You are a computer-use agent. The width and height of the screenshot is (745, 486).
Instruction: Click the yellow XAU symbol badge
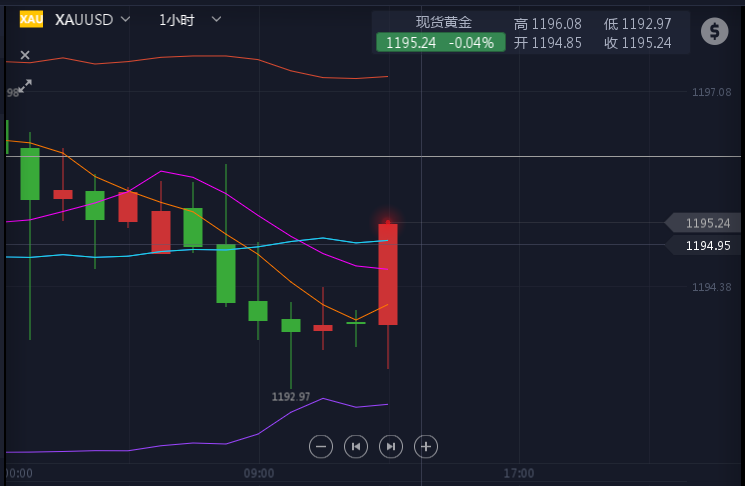31,19
